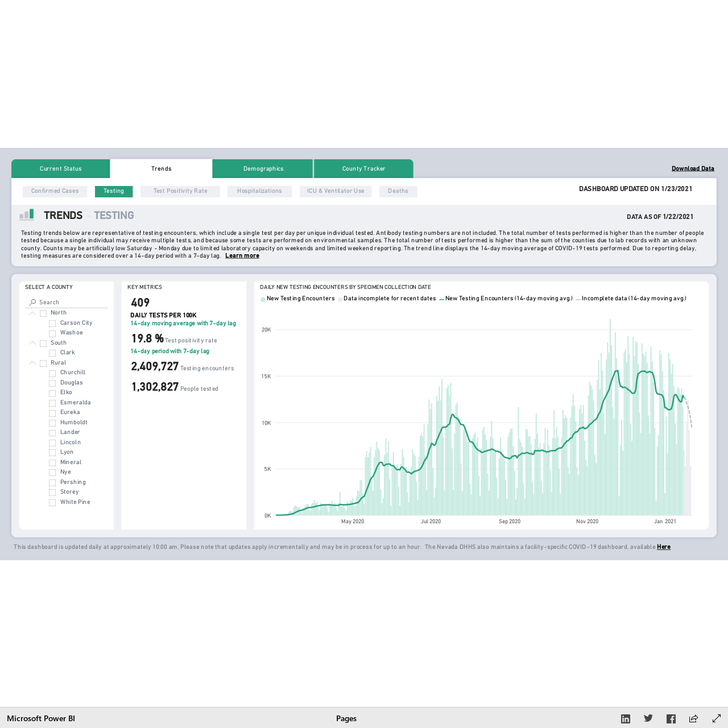Click the county Search field
This screenshot has width=728, height=728.
tap(67, 302)
